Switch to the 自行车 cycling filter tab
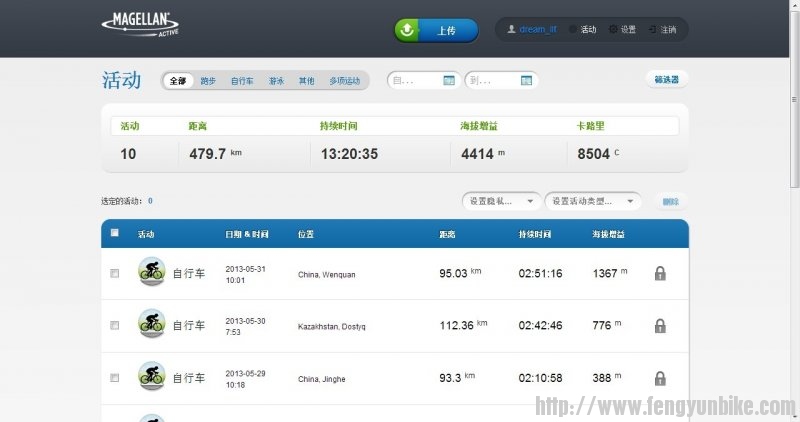 pyautogui.click(x=242, y=81)
